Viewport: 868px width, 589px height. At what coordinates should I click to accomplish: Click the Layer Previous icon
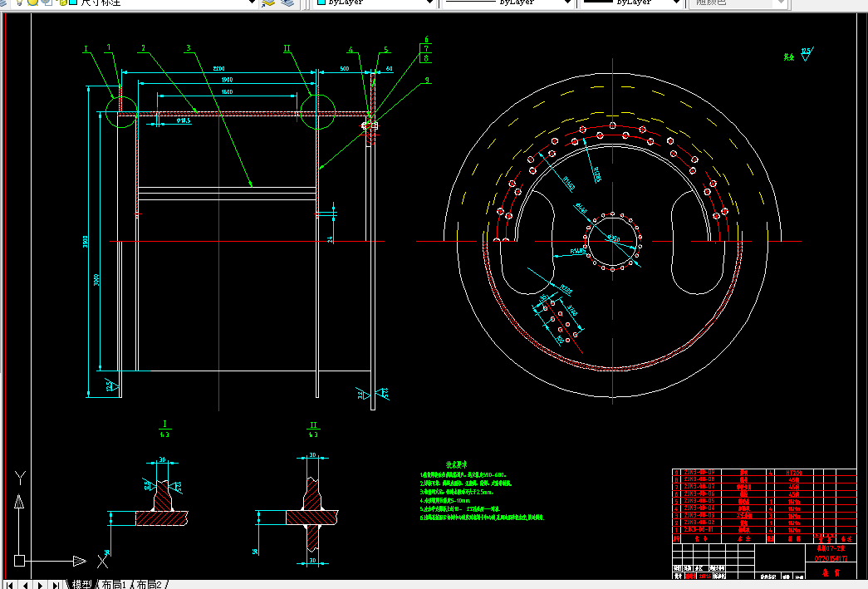pyautogui.click(x=287, y=2)
